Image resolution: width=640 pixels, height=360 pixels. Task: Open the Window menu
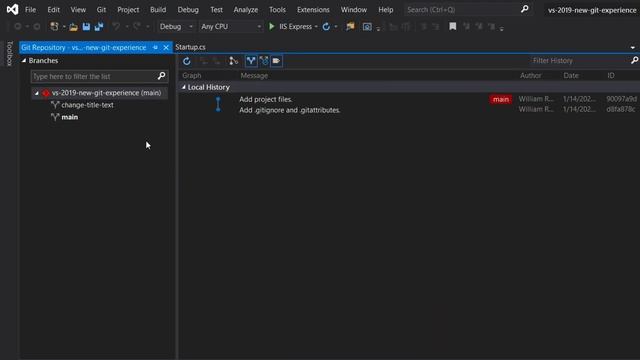click(353, 9)
